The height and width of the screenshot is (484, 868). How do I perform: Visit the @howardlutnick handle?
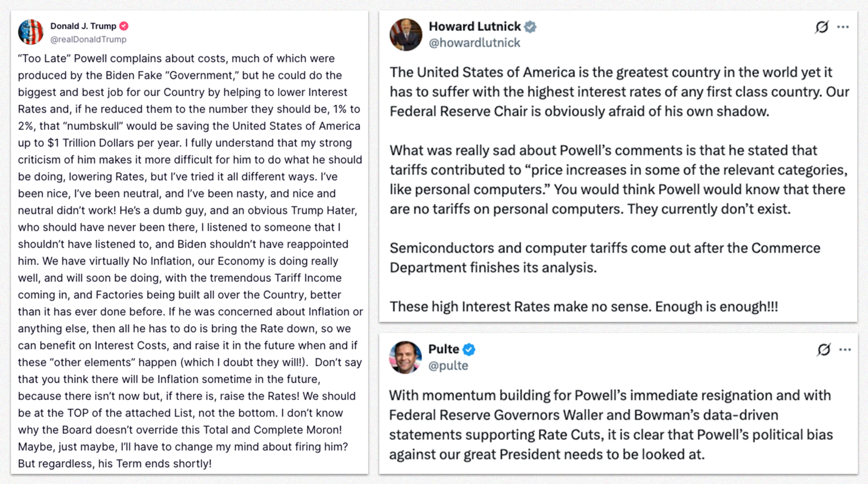474,43
